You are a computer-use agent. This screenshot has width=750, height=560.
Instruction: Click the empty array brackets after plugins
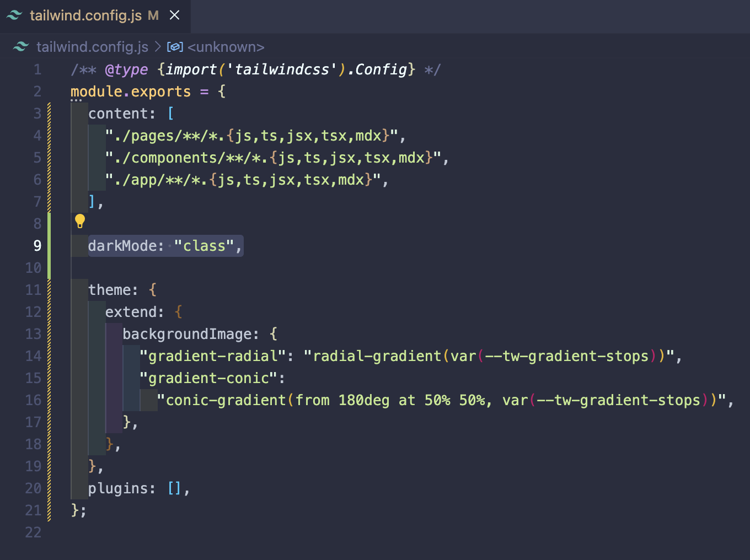click(x=174, y=488)
